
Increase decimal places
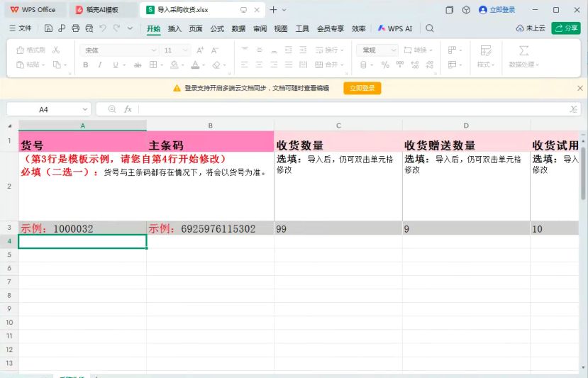(415, 65)
